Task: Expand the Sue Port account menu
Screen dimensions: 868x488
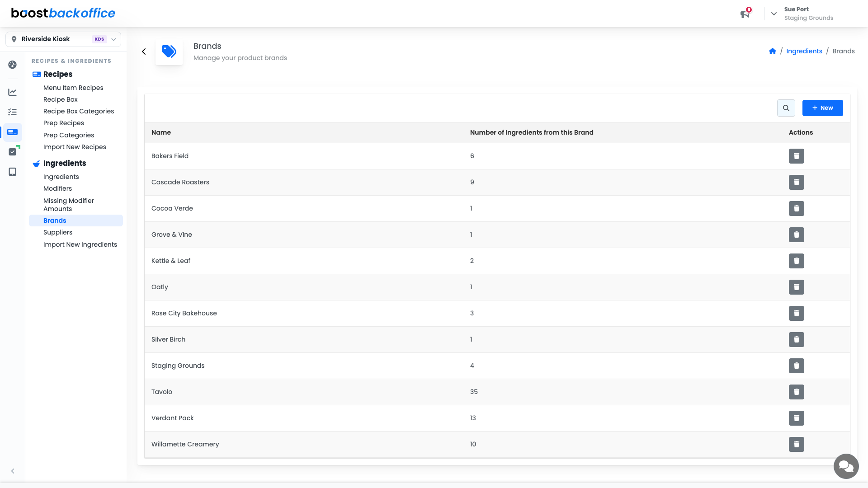Action: [774, 14]
